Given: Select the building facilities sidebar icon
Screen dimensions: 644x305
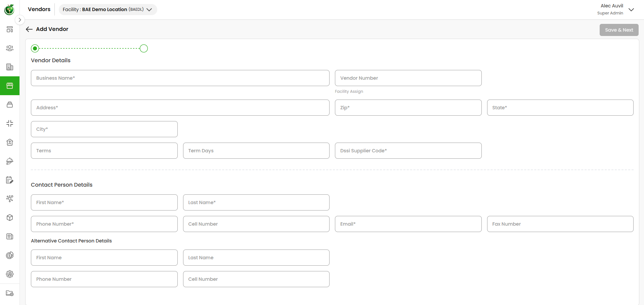Looking at the screenshot, I should tap(10, 67).
